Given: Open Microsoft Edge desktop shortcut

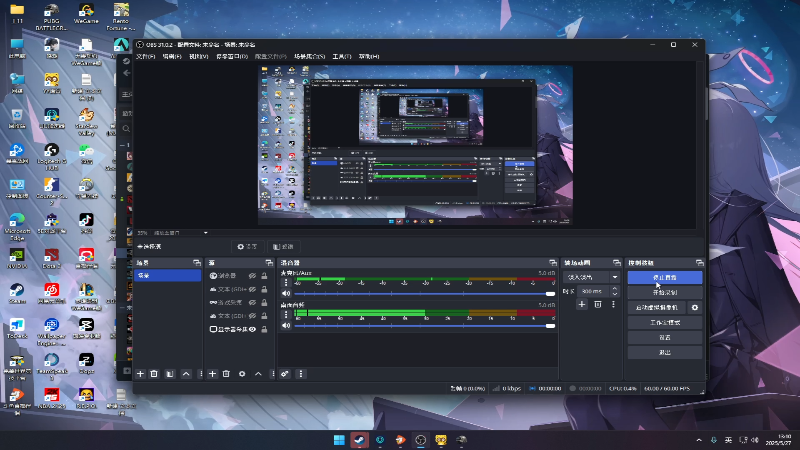Looking at the screenshot, I should point(17,227).
